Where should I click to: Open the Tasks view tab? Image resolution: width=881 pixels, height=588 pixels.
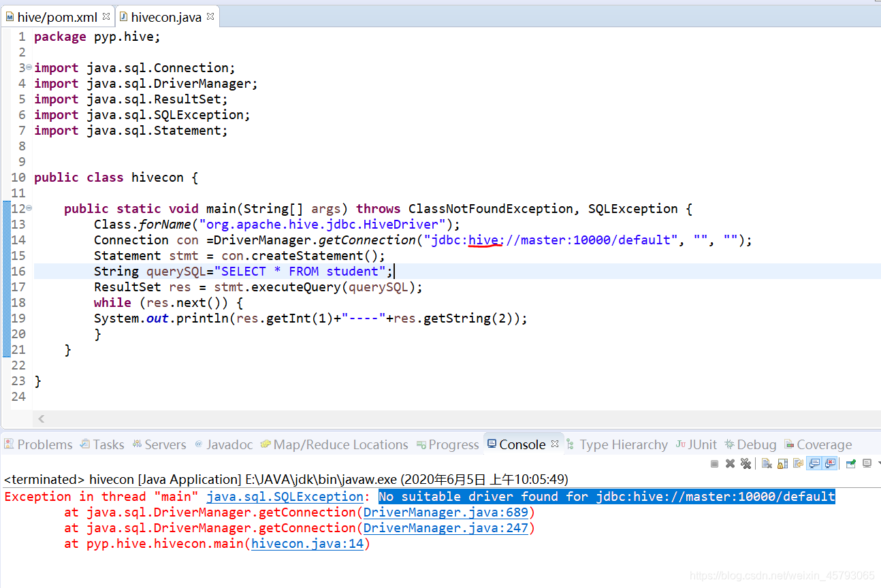click(102, 444)
